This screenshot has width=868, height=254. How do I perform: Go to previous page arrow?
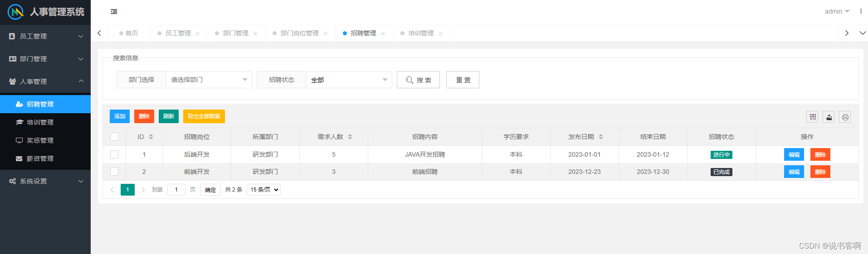pyautogui.click(x=112, y=190)
